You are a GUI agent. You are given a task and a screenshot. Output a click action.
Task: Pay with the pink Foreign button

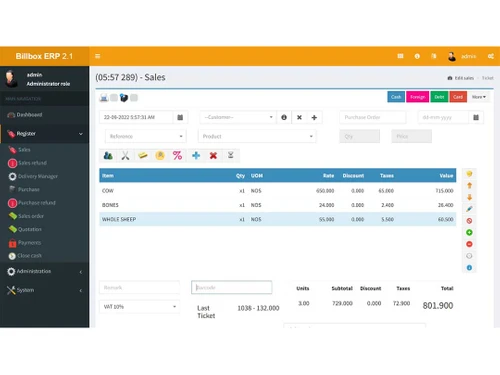(x=417, y=97)
